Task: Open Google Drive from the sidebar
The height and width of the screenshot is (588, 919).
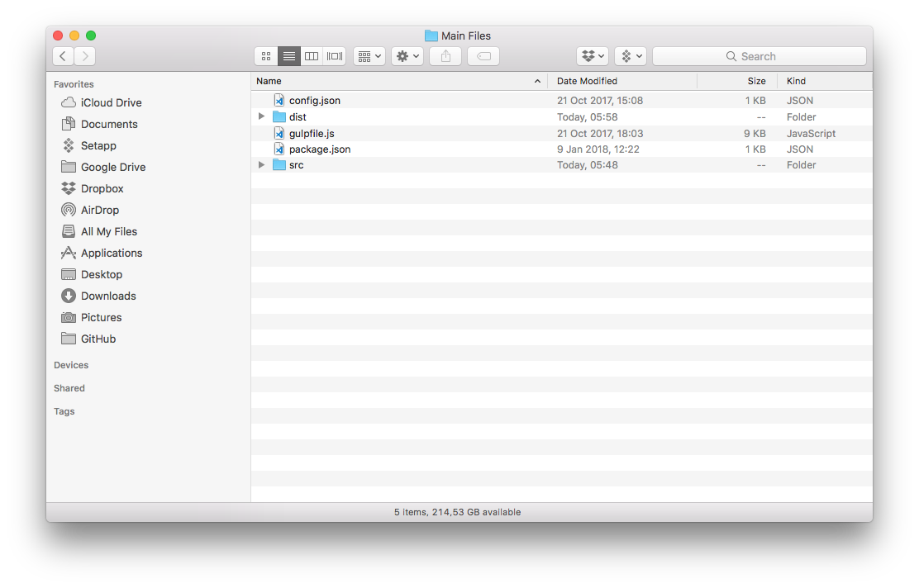Action: [x=103, y=167]
